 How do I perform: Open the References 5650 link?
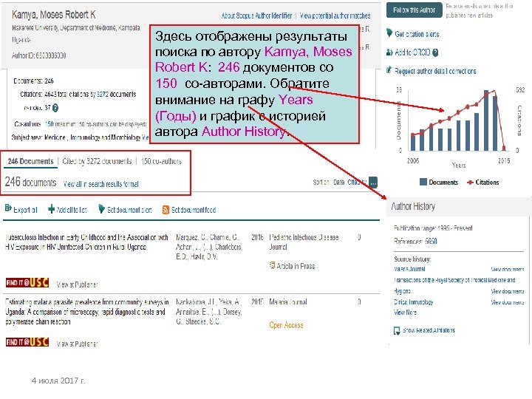(432, 241)
